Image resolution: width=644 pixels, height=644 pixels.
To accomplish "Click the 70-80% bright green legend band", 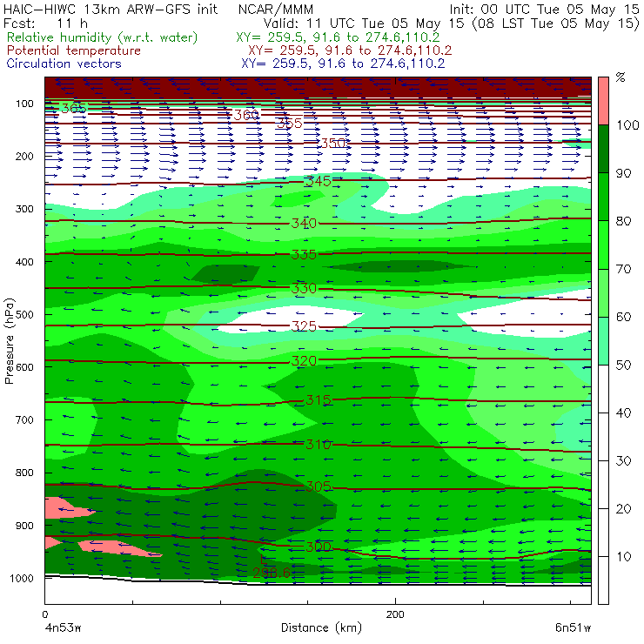I will 603,245.
